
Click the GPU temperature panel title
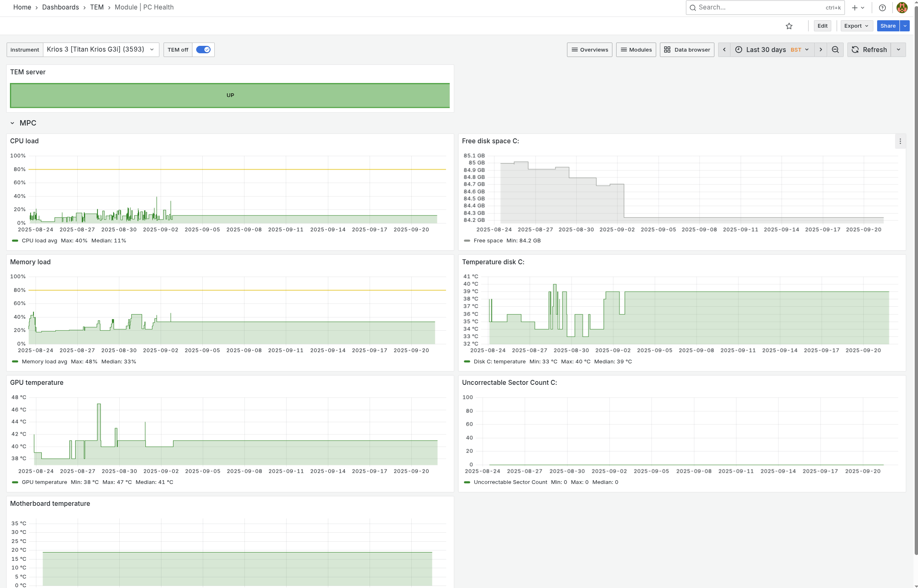[x=37, y=383]
